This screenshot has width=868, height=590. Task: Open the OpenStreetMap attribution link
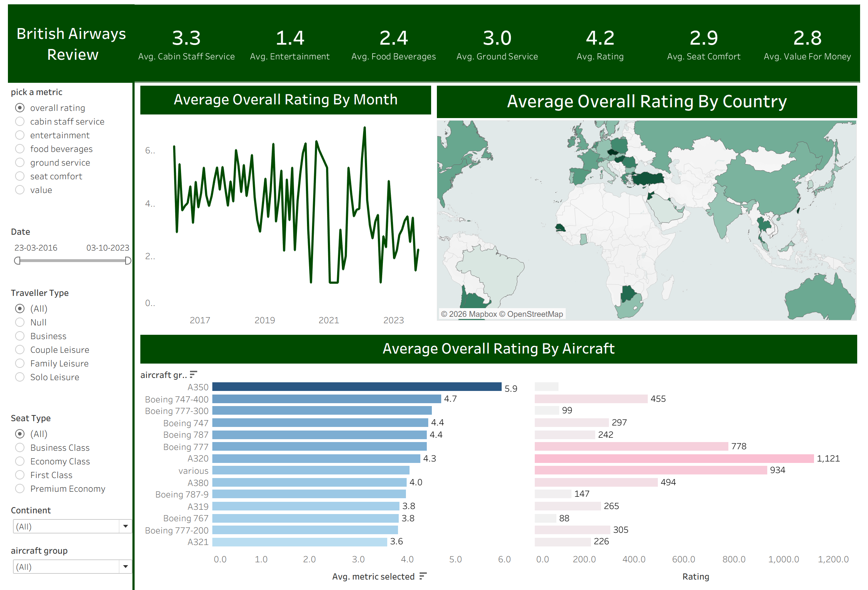[534, 314]
